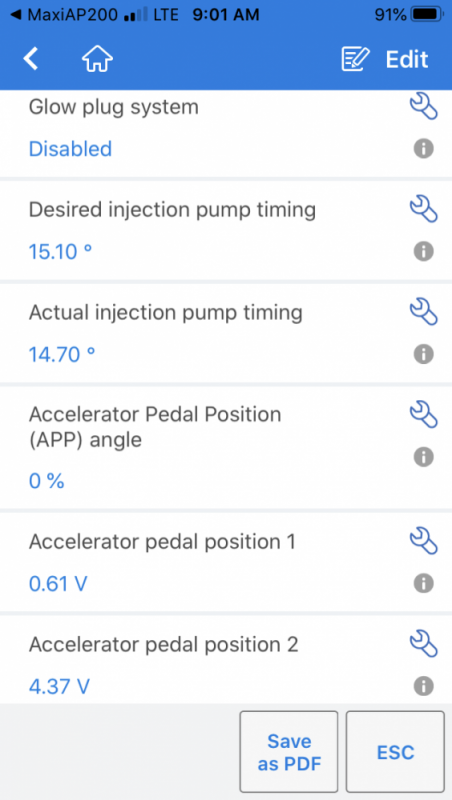Image resolution: width=452 pixels, height=800 pixels.
Task: Show info for Desired injection pump timing
Action: click(x=423, y=252)
